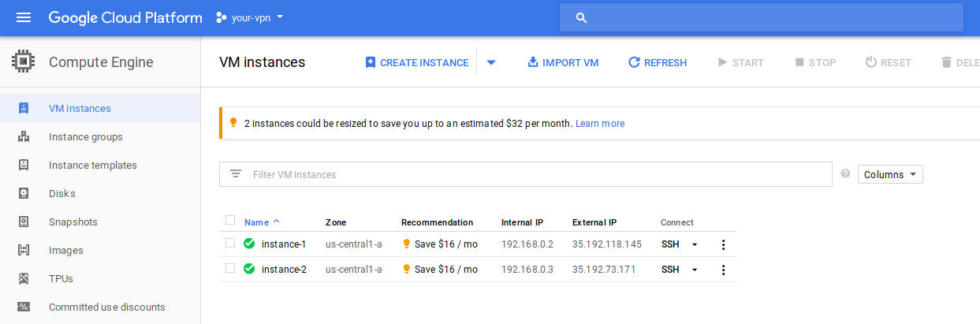Click the Import VM button
Screen dimensions: 980x324
(563, 62)
